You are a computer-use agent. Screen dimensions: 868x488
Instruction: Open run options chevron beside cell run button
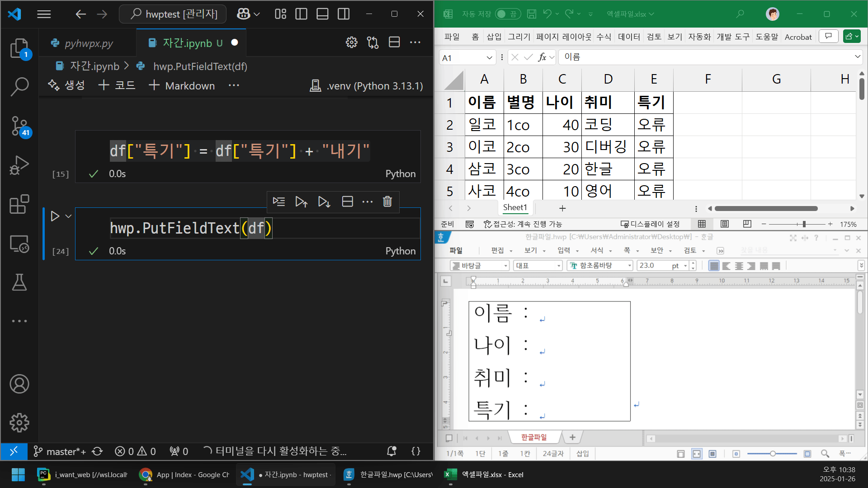click(x=69, y=216)
